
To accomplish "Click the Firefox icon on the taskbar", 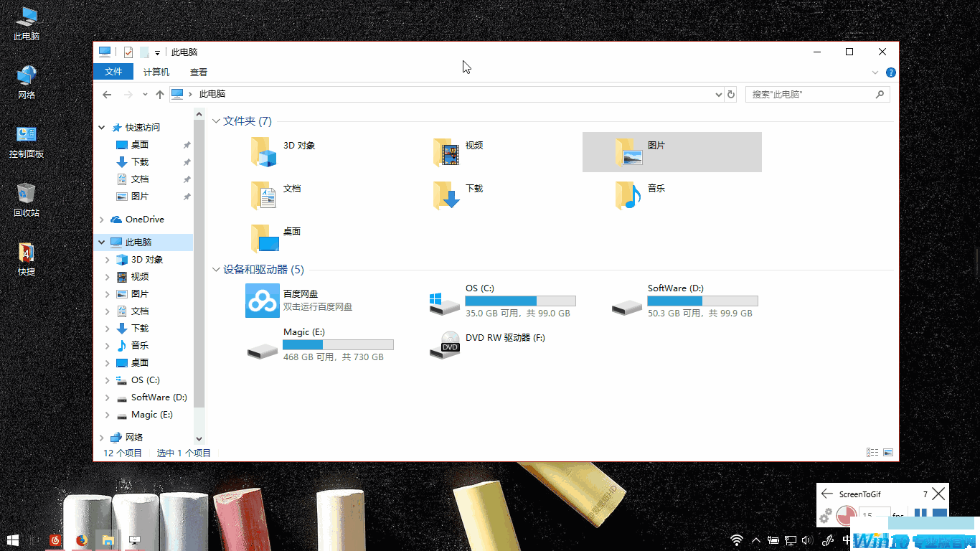I will [81, 540].
